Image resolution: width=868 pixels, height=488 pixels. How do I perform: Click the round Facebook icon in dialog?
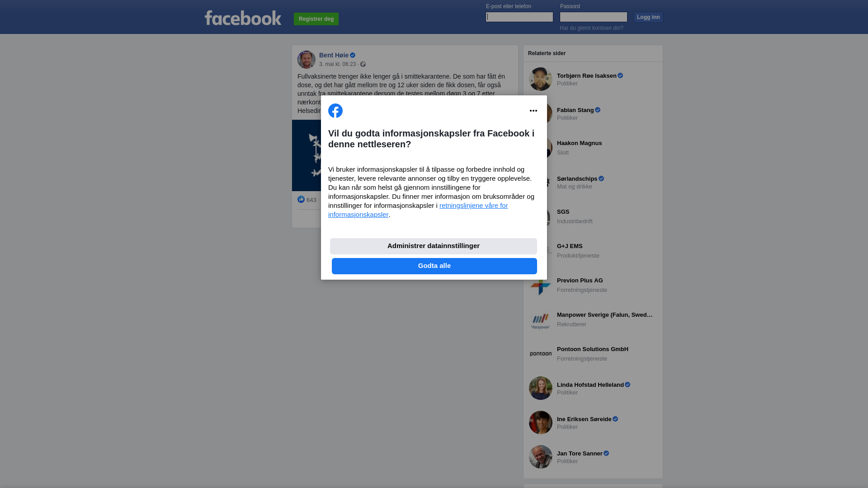[x=335, y=111]
